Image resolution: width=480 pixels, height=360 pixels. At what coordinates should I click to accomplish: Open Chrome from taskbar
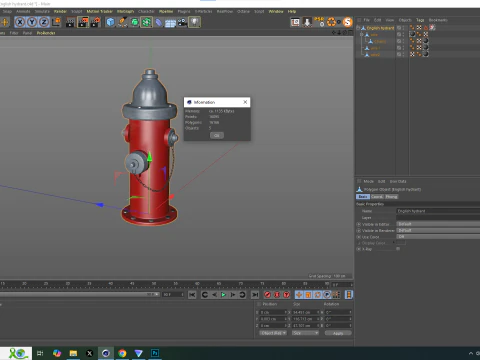click(122, 353)
